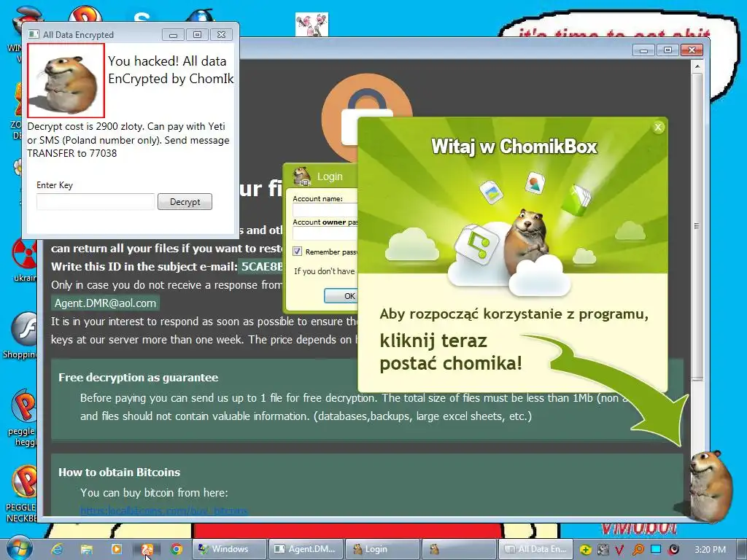Click the Account name field in Login
This screenshot has width=747, height=560.
325,210
